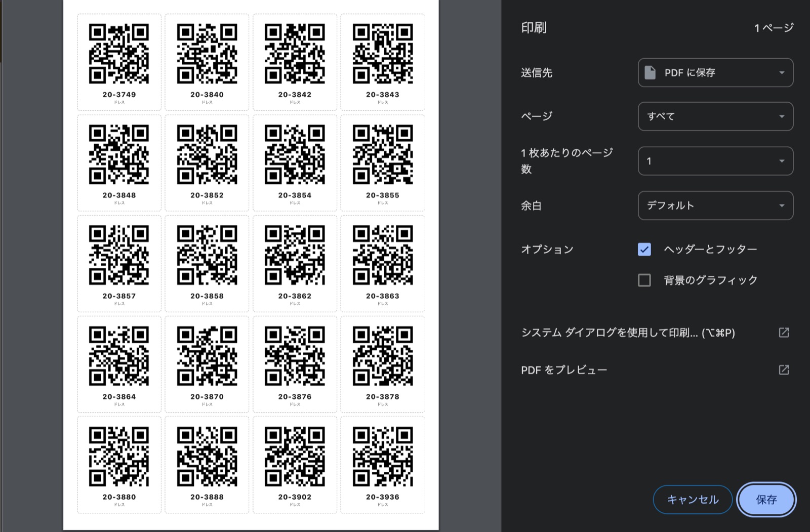The width and height of the screenshot is (810, 532).
Task: Enable the 背景のグラフィック checkbox
Action: coord(644,280)
